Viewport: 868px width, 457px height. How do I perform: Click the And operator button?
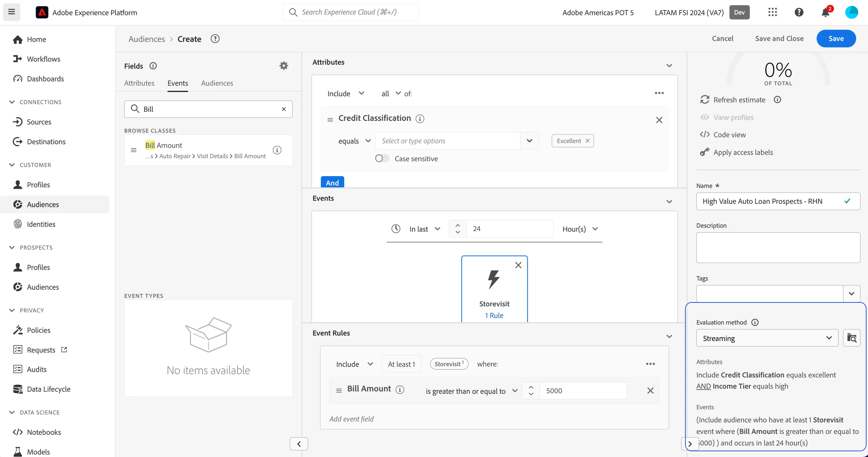(x=332, y=182)
